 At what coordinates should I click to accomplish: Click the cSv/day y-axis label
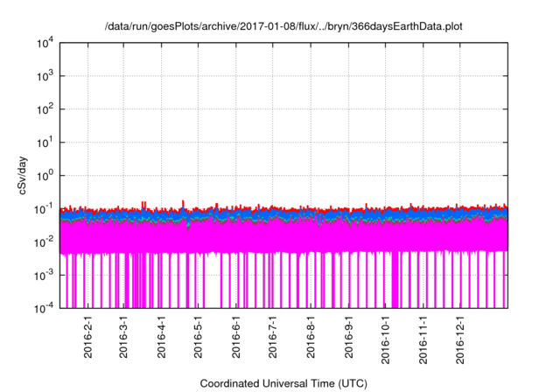pos(23,175)
